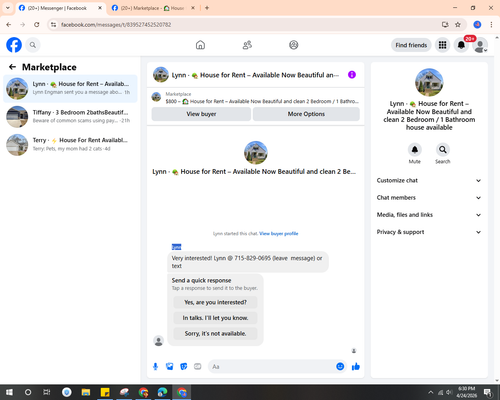Search in conversation using magnifier icon
The image size is (500, 400).
[443, 150]
